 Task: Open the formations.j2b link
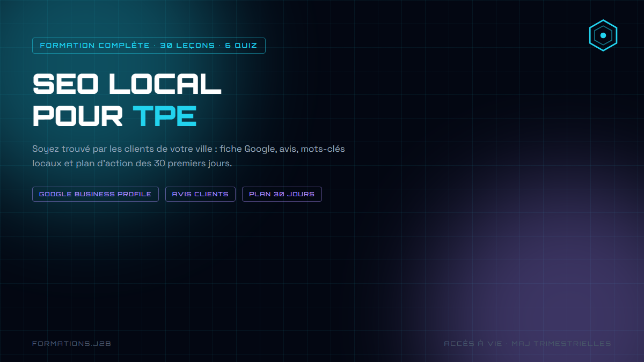click(x=71, y=343)
